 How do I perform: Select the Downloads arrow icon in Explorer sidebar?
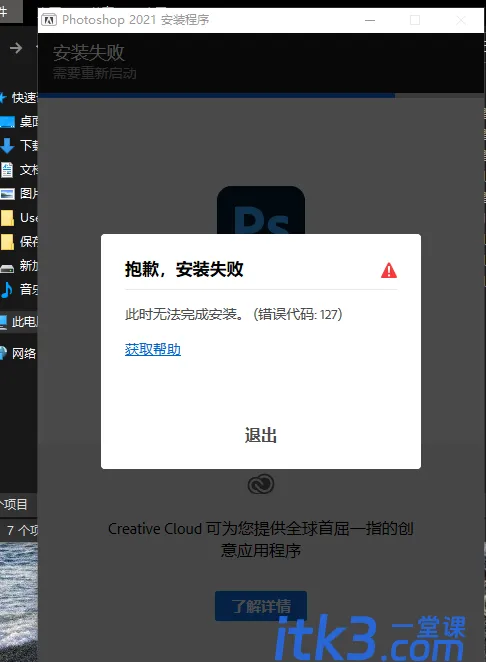(x=7, y=146)
